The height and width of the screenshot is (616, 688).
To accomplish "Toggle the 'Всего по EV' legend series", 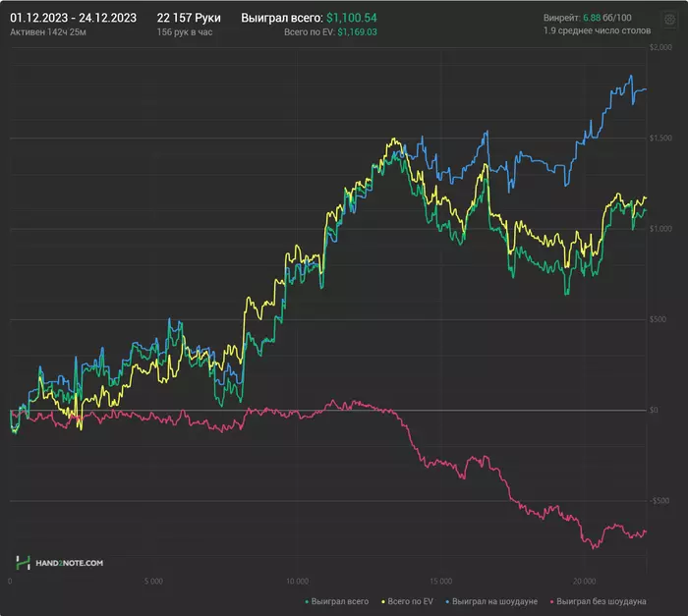I will [407, 601].
